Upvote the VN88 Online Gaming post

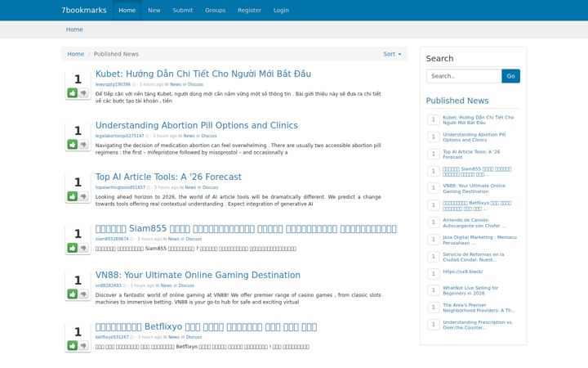pos(73,294)
